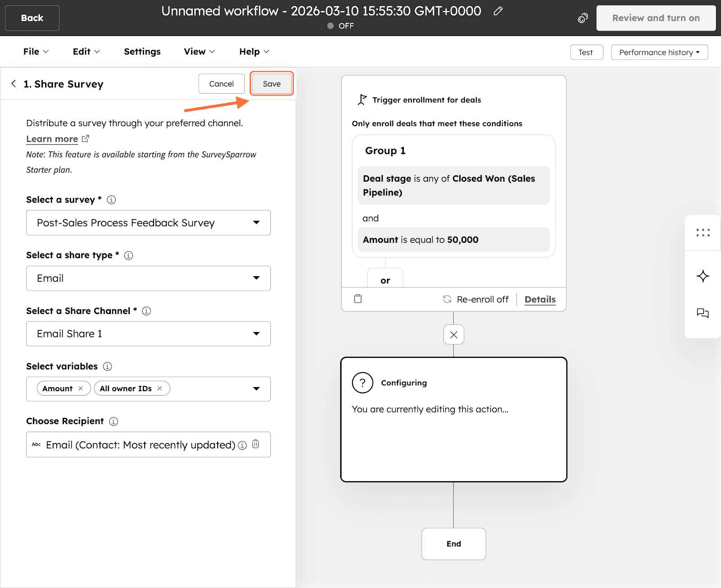Image resolution: width=721 pixels, height=588 pixels.
Task: Click the info icon next to Select a survey
Action: click(x=111, y=200)
